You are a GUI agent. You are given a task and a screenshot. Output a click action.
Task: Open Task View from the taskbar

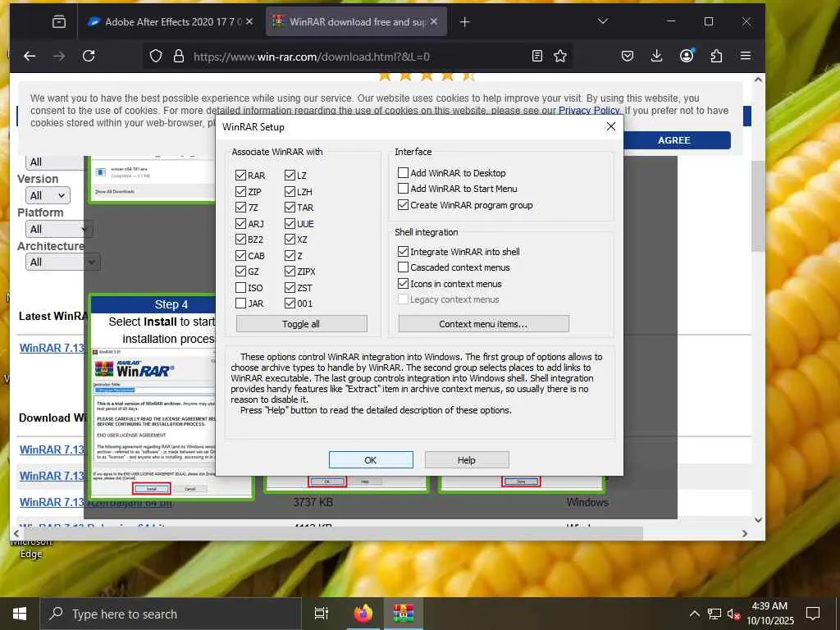[x=321, y=614]
